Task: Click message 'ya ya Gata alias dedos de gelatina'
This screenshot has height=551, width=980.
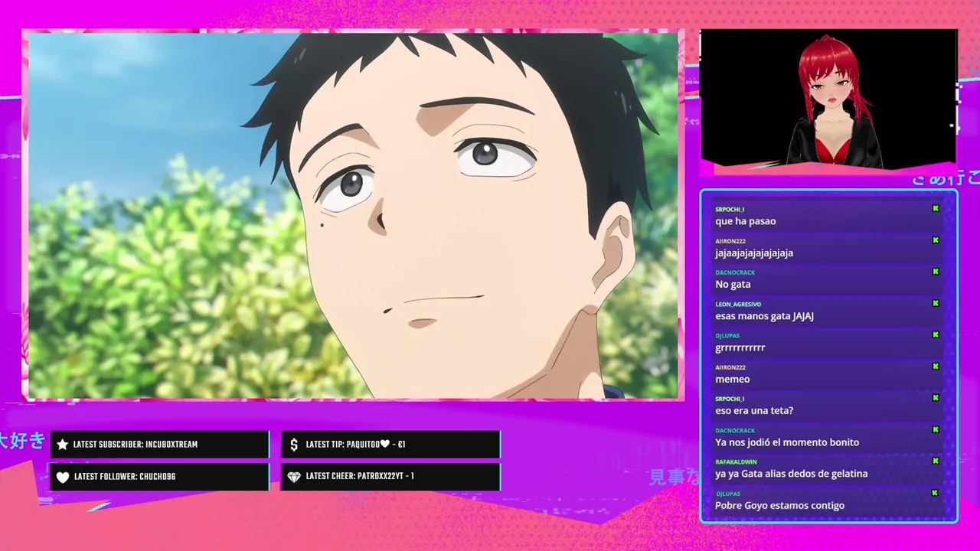Action: [x=792, y=474]
